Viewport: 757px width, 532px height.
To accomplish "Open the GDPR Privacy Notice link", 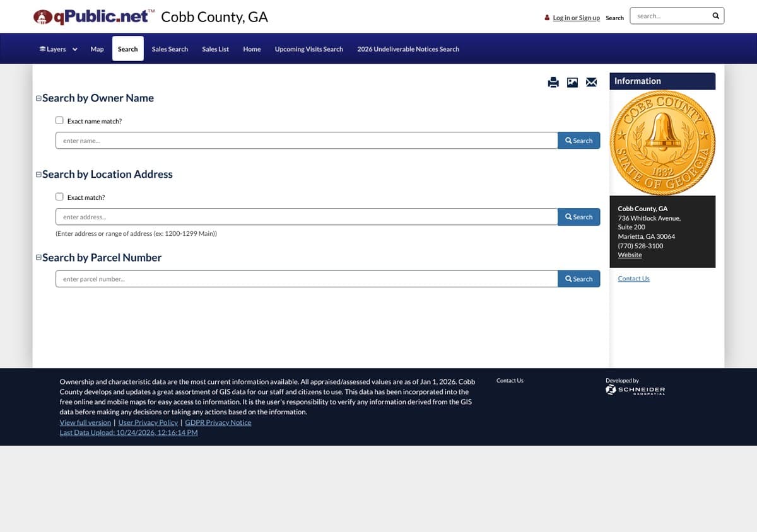I will pos(218,422).
